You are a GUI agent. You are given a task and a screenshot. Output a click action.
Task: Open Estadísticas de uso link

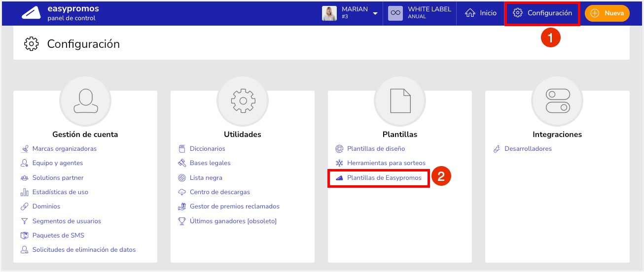pyautogui.click(x=60, y=192)
